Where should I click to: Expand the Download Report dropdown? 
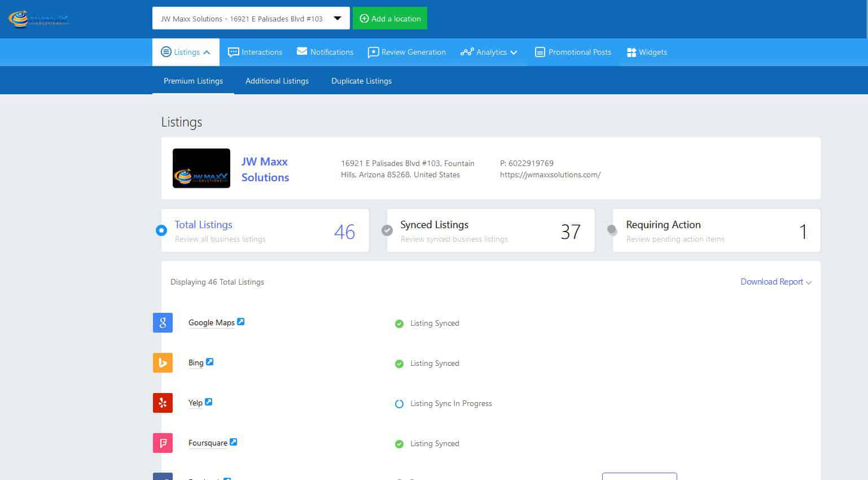[x=776, y=282]
